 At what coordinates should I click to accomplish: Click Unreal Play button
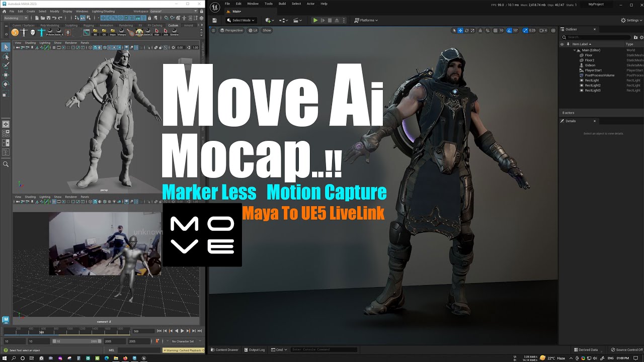pyautogui.click(x=315, y=20)
